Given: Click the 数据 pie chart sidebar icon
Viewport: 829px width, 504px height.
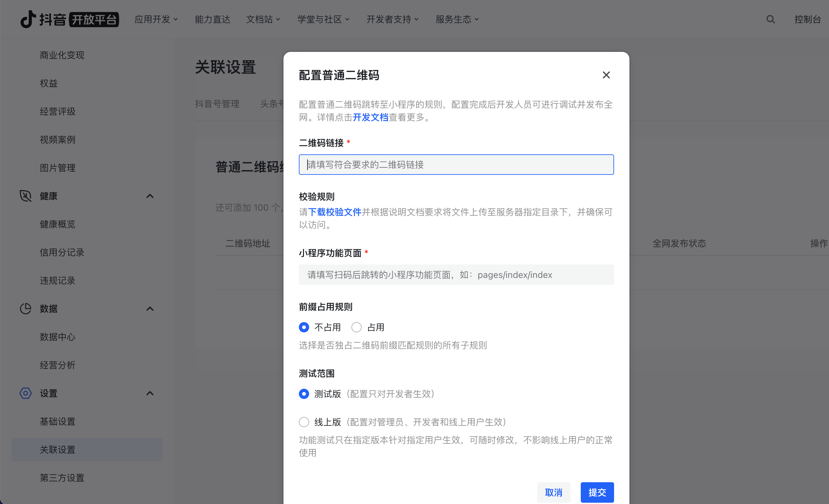Looking at the screenshot, I should click(x=25, y=309).
